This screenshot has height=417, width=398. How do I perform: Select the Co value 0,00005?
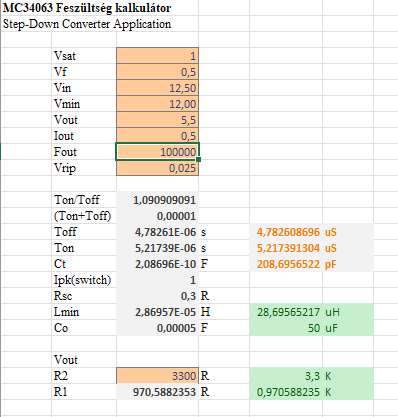(x=157, y=328)
